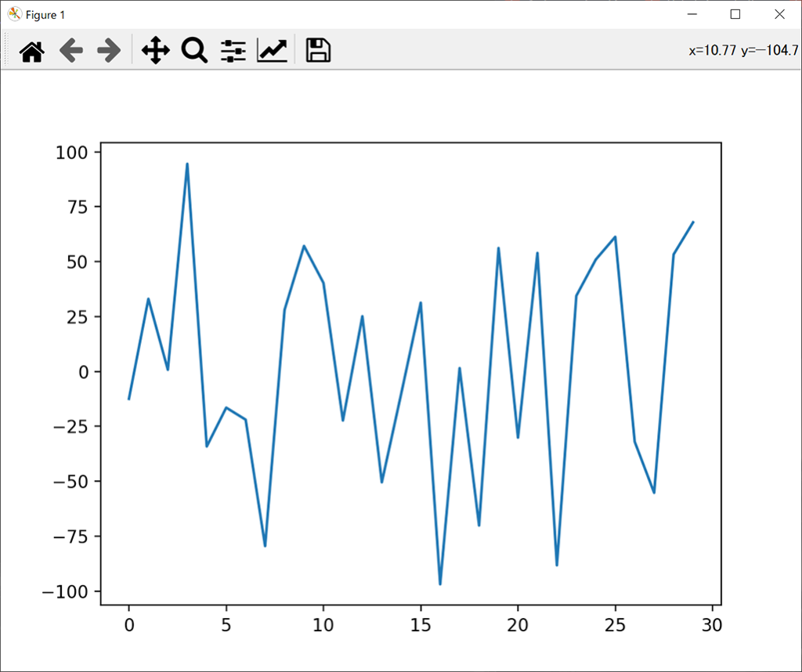This screenshot has height=672, width=802.
Task: Click the "Figure 1" window title text
Action: coord(45,15)
